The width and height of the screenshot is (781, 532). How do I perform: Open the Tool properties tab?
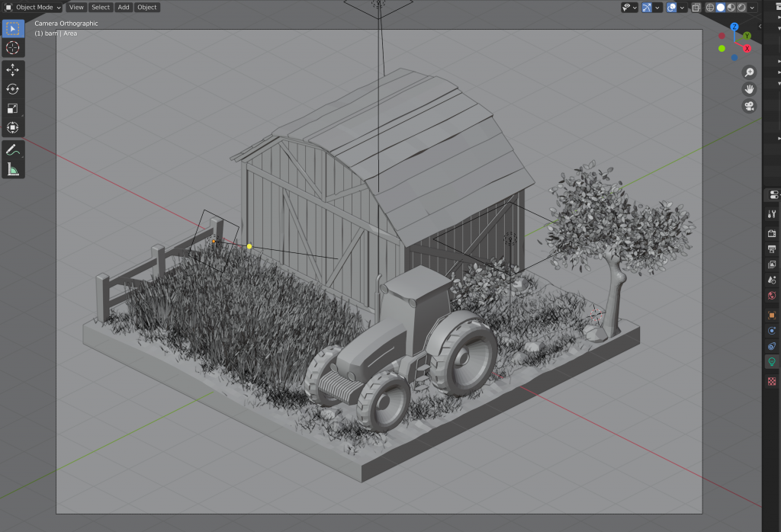tap(772, 214)
